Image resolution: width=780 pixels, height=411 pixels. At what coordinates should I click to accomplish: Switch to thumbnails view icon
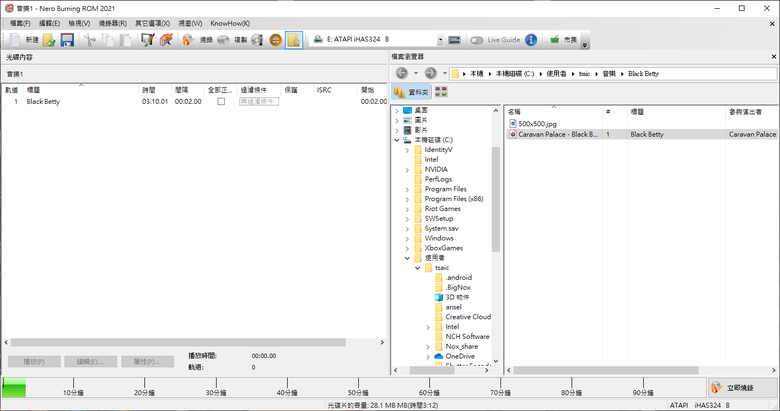click(441, 92)
